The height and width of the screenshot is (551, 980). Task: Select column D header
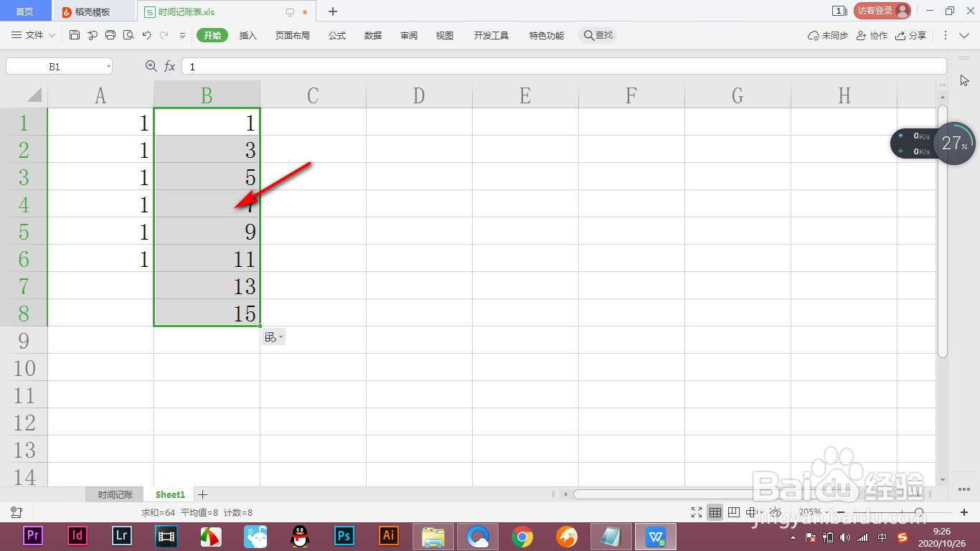(x=419, y=95)
